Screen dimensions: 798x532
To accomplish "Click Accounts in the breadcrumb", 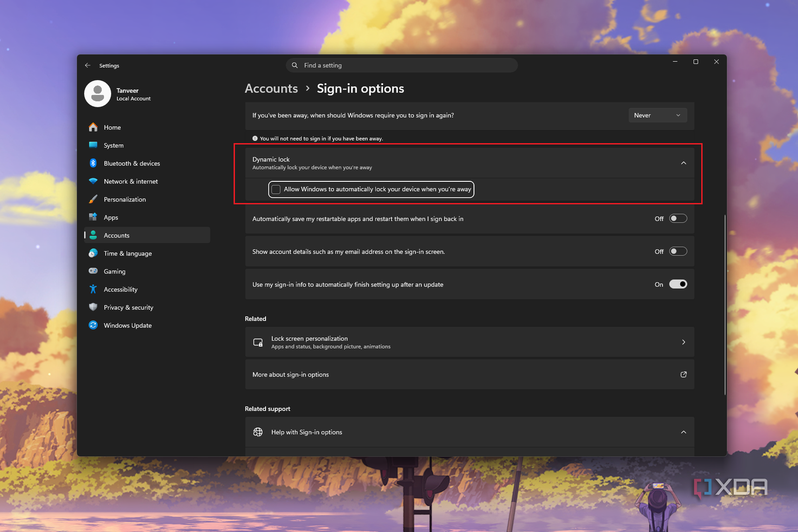I will pyautogui.click(x=271, y=89).
